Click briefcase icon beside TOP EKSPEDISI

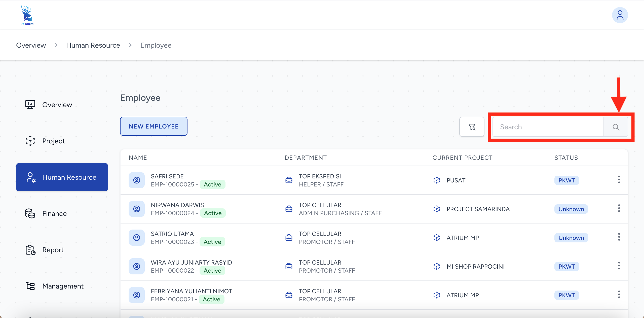[289, 180]
